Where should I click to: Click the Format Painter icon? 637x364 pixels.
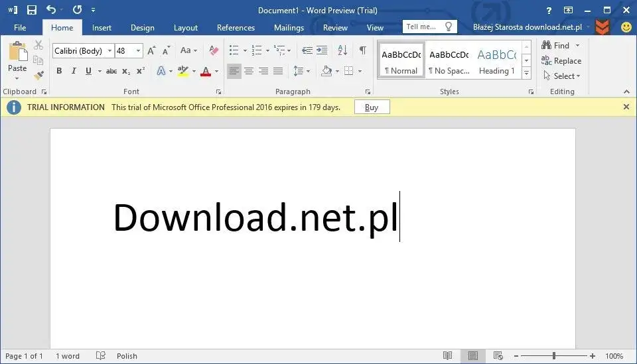38,76
